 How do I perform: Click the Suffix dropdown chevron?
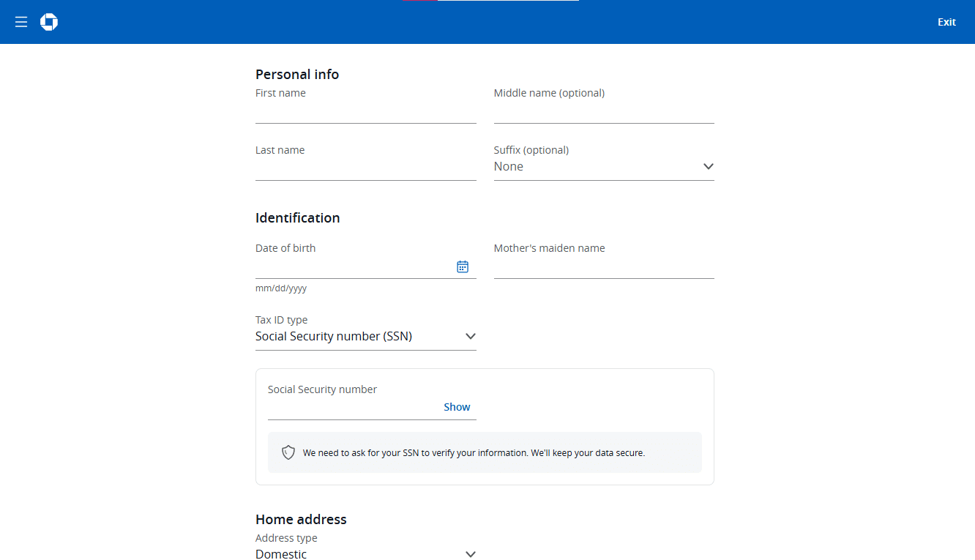pos(708,166)
